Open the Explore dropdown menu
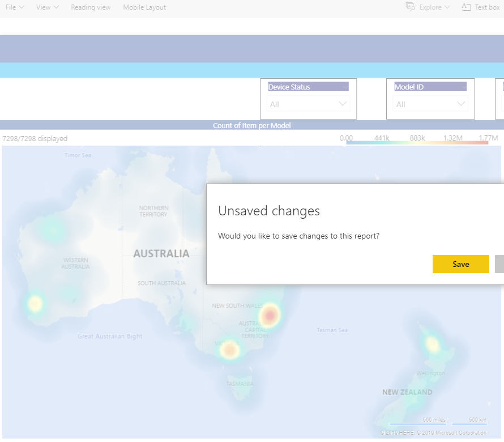The image size is (504, 442). [x=428, y=7]
